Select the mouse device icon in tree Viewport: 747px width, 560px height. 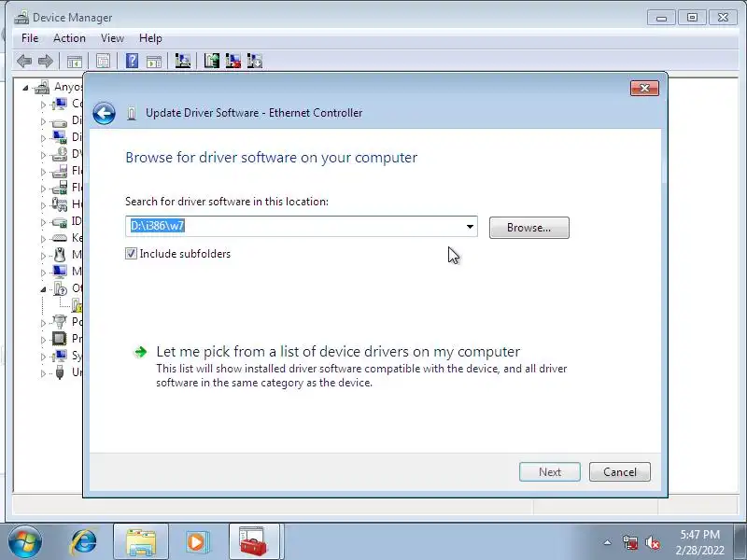pos(60,255)
